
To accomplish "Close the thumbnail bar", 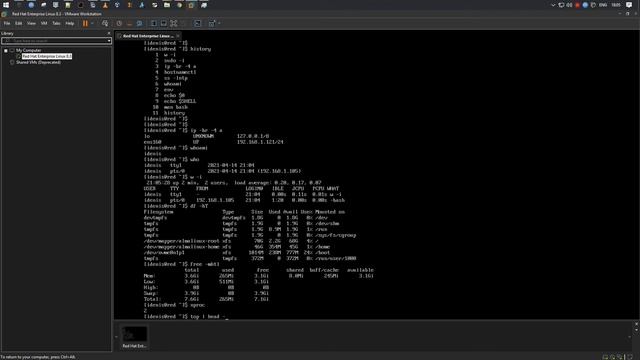I will 636,324.
